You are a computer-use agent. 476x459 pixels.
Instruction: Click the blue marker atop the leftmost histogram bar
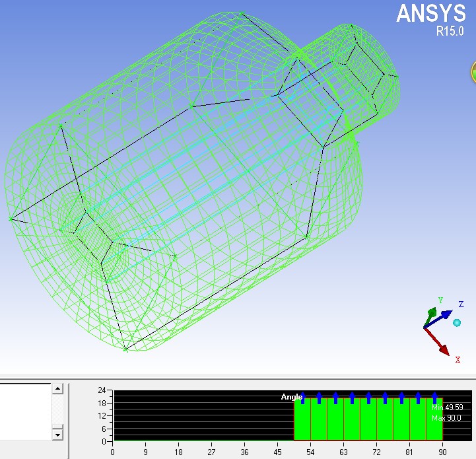[303, 397]
